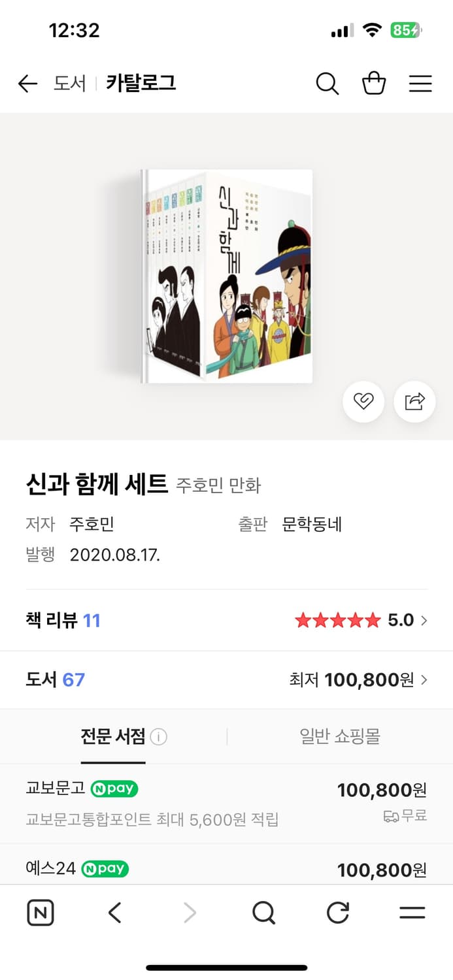453x980 pixels.
Task: Open the 예스24 store listing
Action: point(226,870)
